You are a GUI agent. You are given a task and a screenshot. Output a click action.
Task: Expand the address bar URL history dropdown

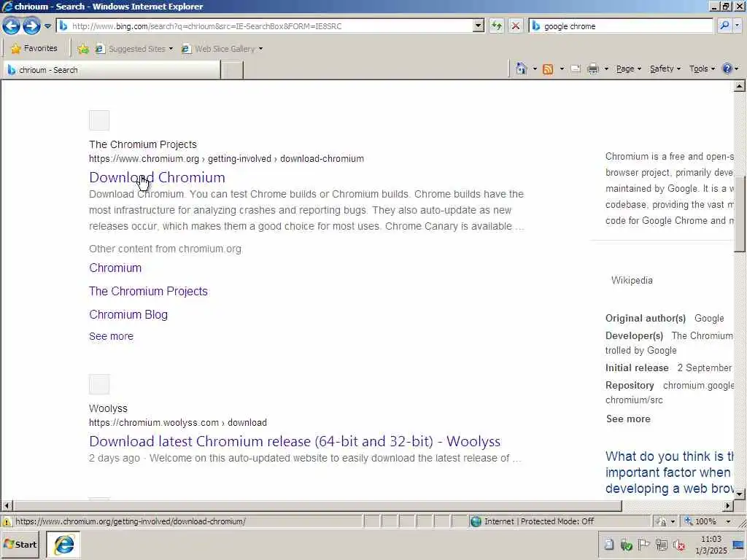coord(479,26)
